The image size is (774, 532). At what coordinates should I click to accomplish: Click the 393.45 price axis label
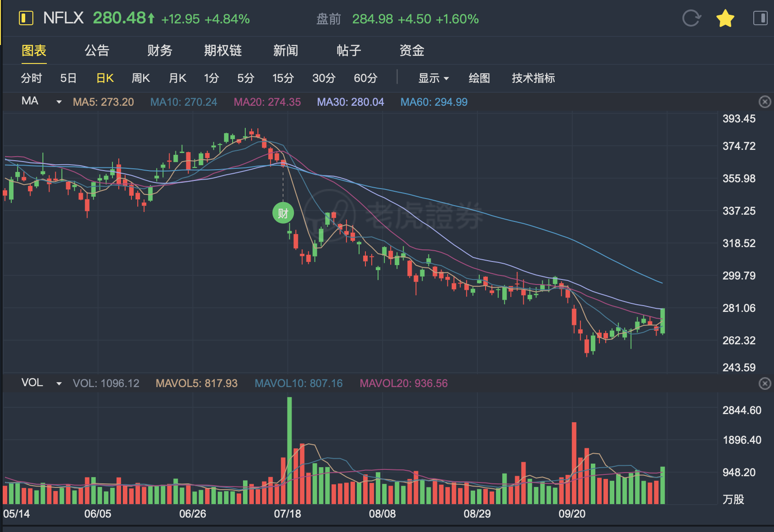coord(739,119)
